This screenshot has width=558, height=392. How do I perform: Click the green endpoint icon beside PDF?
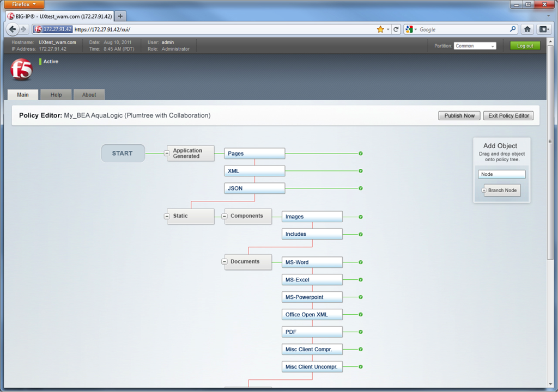(x=361, y=332)
